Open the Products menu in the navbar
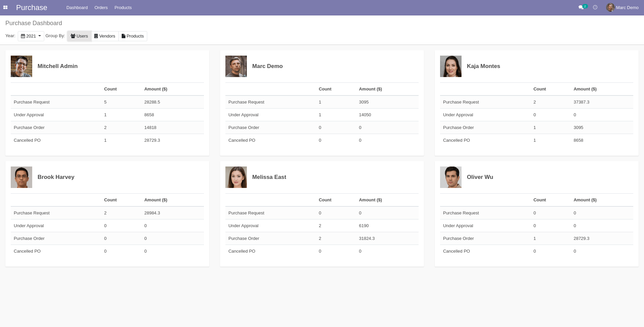The image size is (644, 327). click(123, 7)
